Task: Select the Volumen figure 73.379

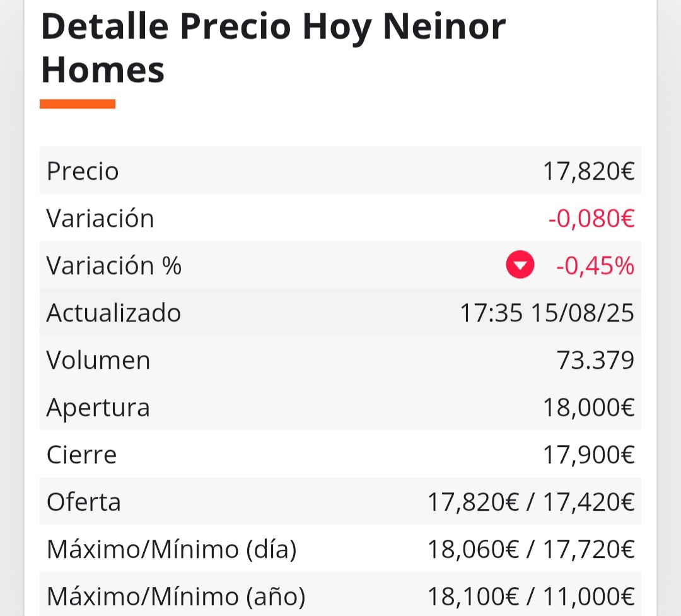Action: [x=595, y=360]
